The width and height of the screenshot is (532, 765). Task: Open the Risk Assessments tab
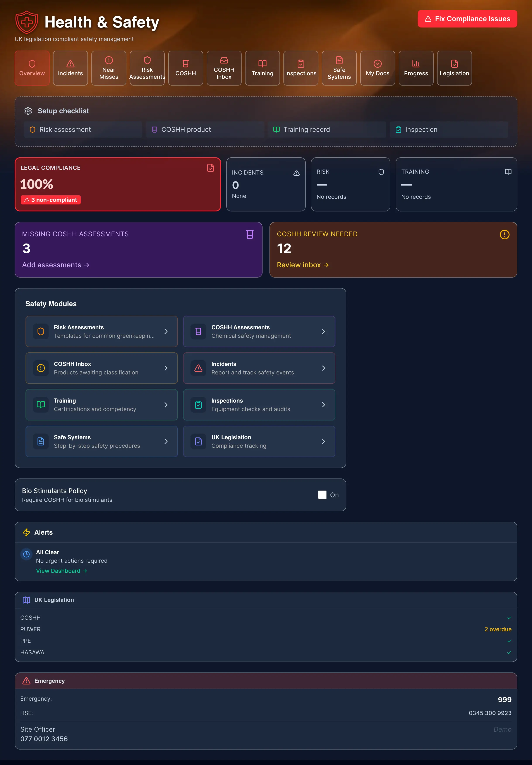(x=147, y=68)
